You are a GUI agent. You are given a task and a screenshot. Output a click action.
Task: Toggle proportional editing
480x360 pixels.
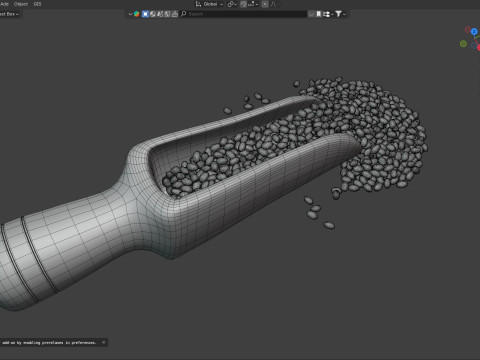265,4
